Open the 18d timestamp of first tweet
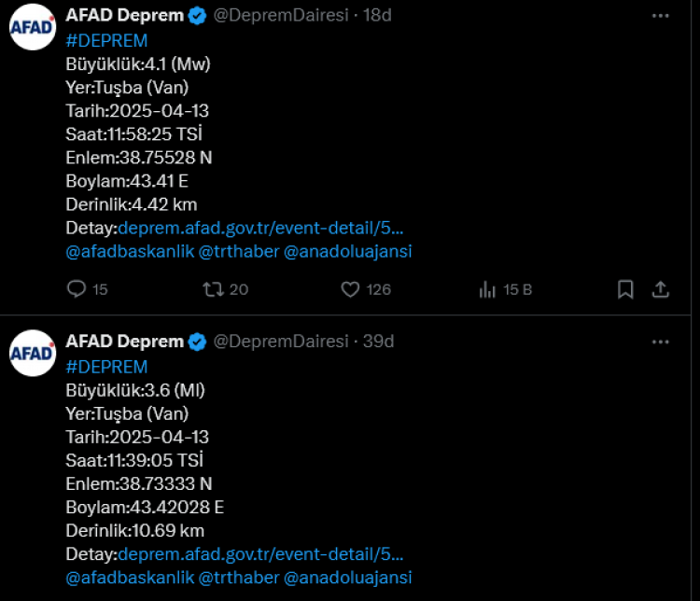The width and height of the screenshot is (700, 601). pyautogui.click(x=377, y=16)
